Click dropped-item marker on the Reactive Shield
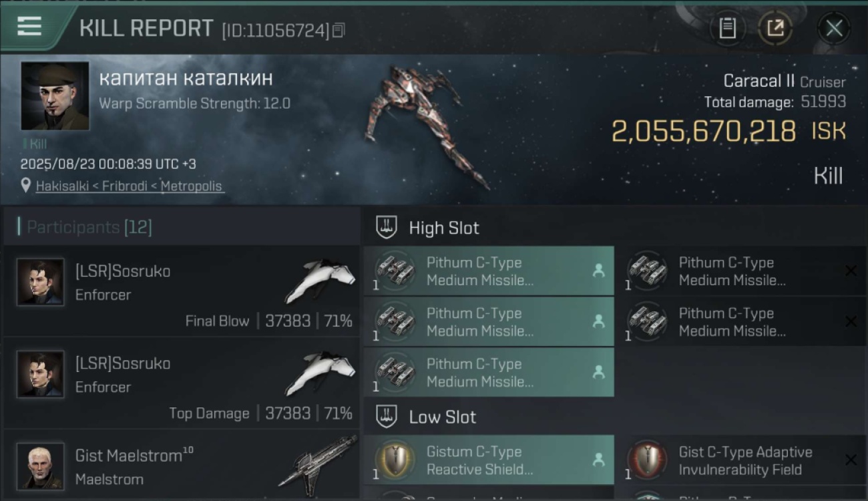 click(x=598, y=460)
